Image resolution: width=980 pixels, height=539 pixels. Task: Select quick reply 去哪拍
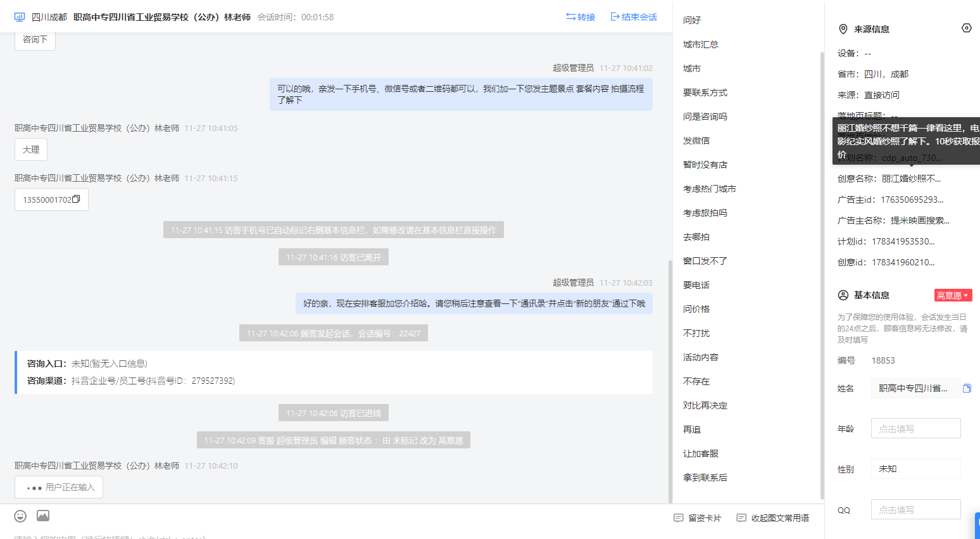[x=696, y=237]
